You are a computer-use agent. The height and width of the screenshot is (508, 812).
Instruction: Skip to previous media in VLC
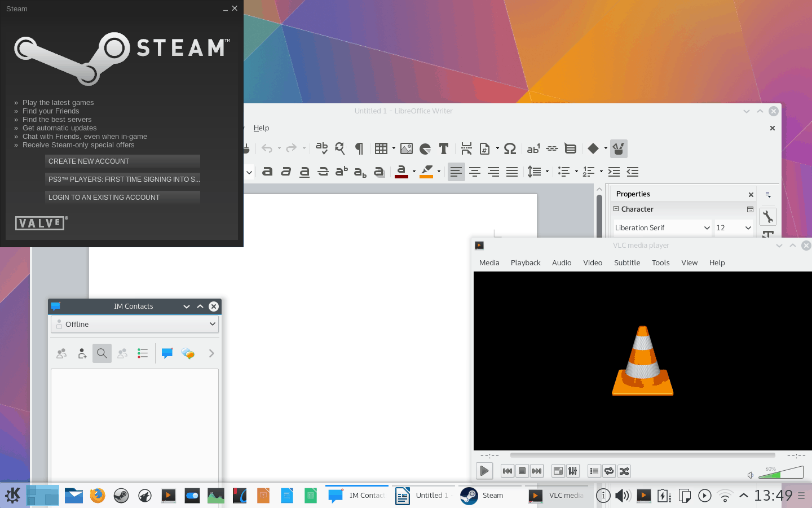pyautogui.click(x=507, y=471)
